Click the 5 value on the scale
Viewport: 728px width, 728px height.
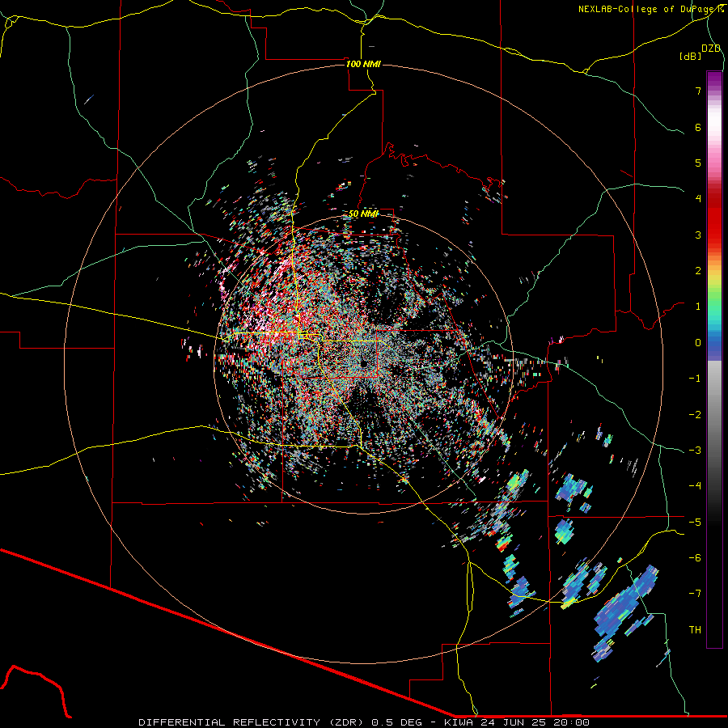698,163
